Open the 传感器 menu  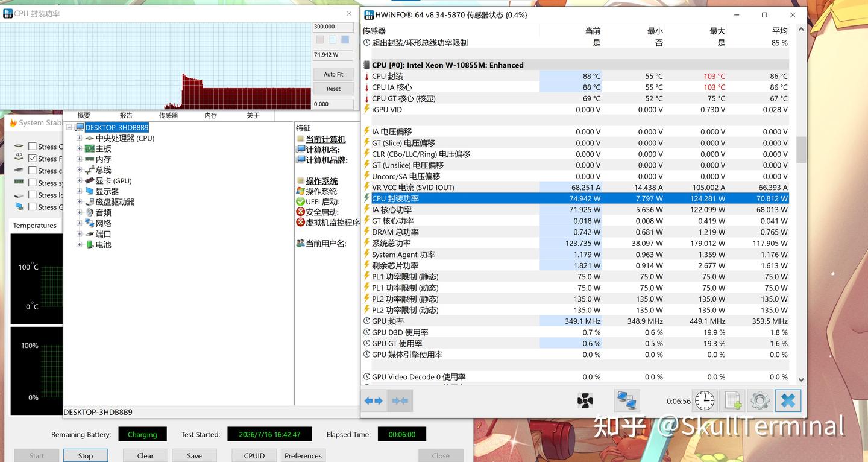point(169,115)
